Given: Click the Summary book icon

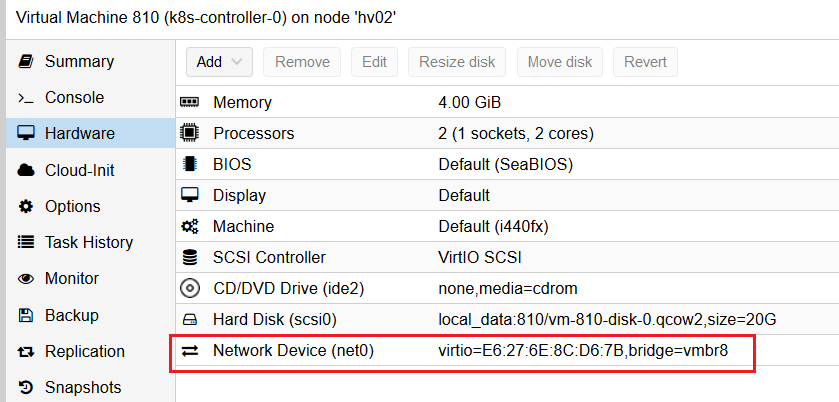Looking at the screenshot, I should coord(26,62).
